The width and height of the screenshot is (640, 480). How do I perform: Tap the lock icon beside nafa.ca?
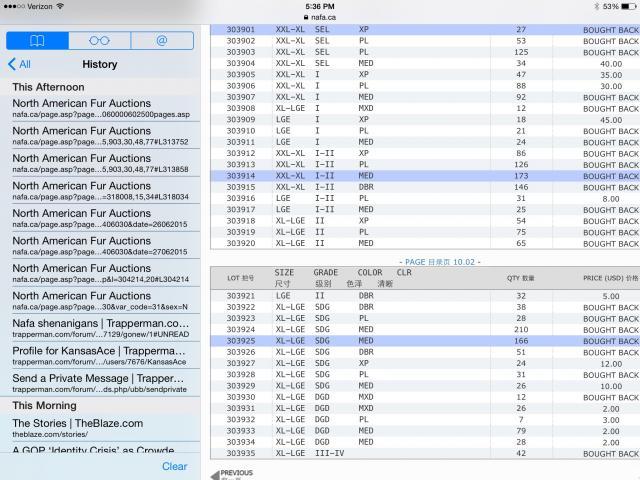tap(306, 18)
